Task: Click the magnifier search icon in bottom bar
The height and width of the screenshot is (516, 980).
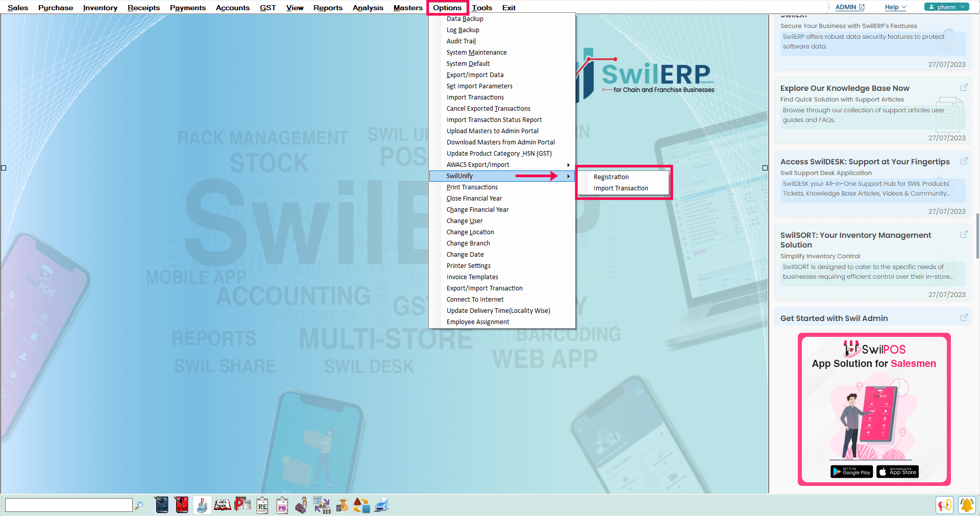Action: (x=139, y=505)
